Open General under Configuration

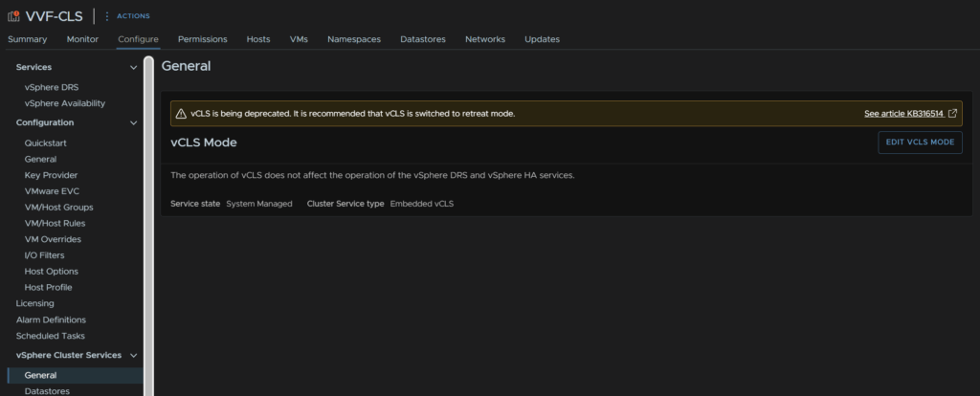(40, 160)
